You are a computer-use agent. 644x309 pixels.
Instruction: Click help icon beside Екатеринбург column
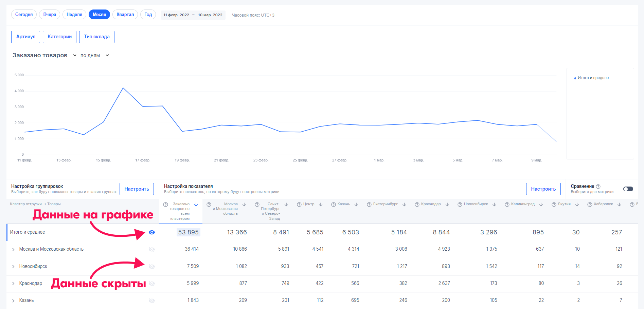click(369, 204)
